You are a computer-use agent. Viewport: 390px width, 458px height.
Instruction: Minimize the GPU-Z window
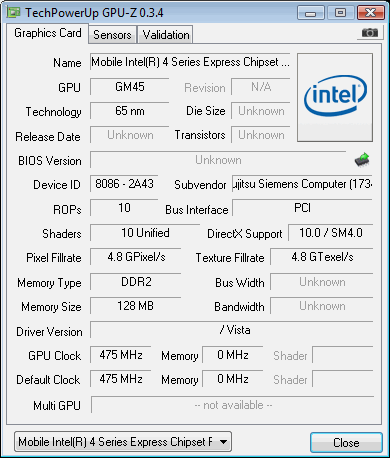click(310, 13)
